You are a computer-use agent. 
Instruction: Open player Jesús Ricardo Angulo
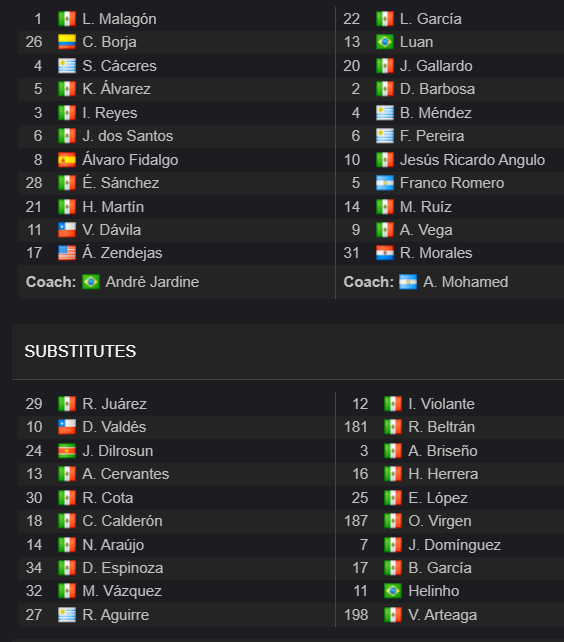(472, 160)
